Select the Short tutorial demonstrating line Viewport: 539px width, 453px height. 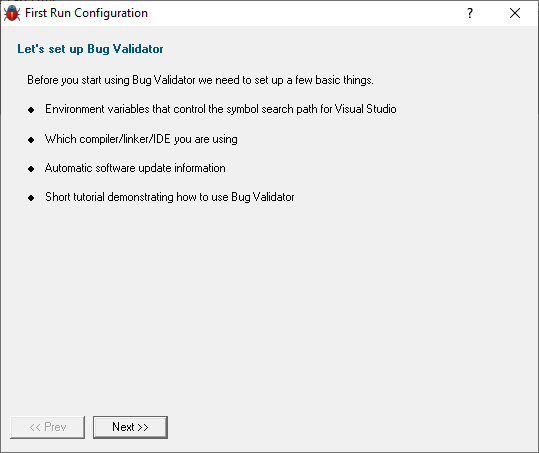click(170, 197)
